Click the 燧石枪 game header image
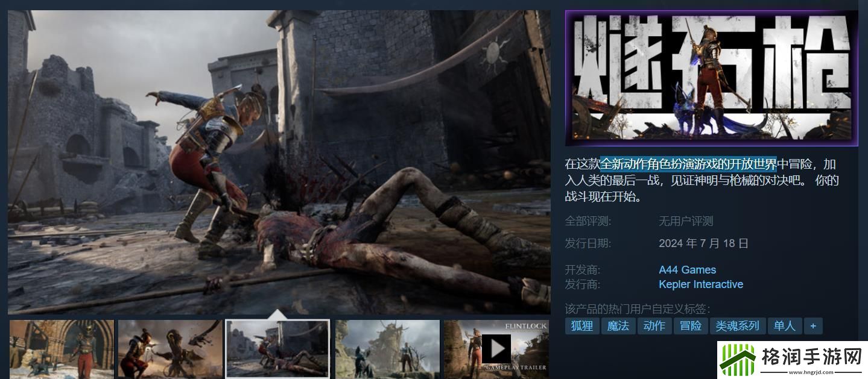The width and height of the screenshot is (868, 379). click(711, 78)
